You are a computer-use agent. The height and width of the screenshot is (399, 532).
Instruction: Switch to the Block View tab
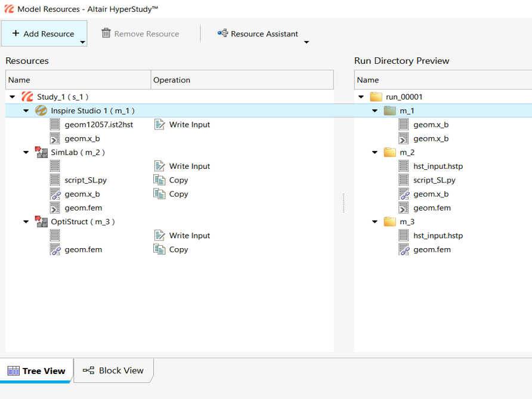(113, 370)
